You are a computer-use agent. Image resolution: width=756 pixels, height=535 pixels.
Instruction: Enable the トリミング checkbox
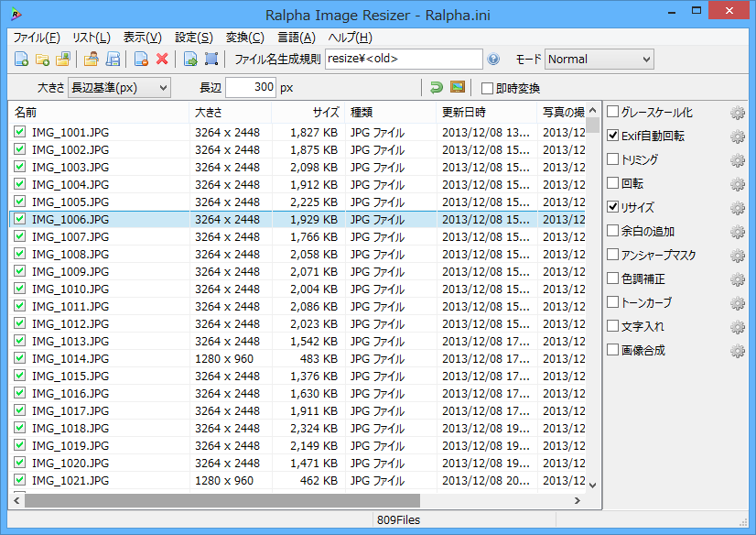tap(612, 158)
